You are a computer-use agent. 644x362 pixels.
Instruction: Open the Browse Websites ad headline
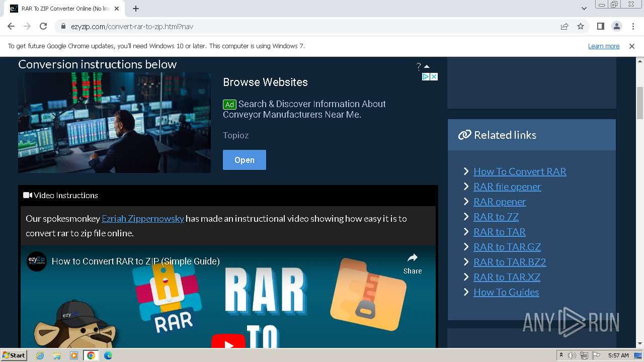(265, 82)
